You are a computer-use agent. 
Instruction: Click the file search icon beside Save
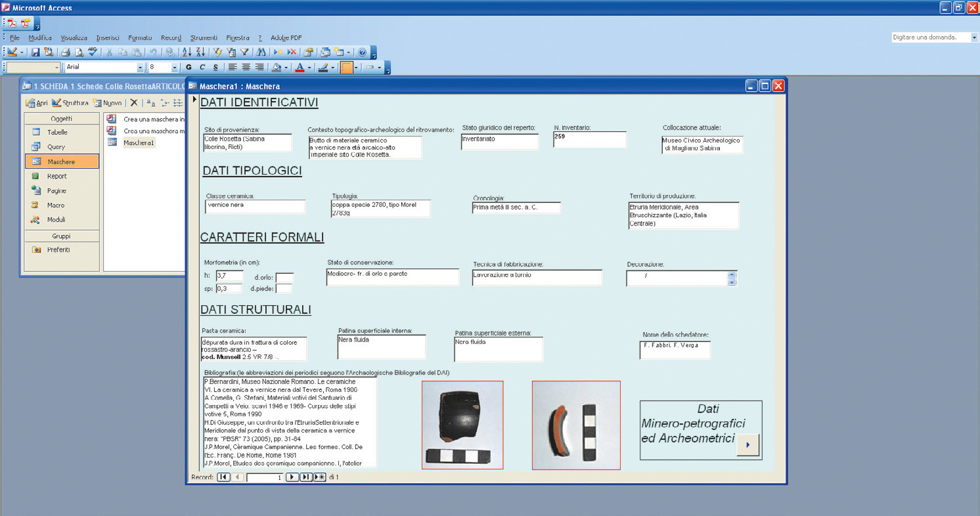[x=49, y=52]
